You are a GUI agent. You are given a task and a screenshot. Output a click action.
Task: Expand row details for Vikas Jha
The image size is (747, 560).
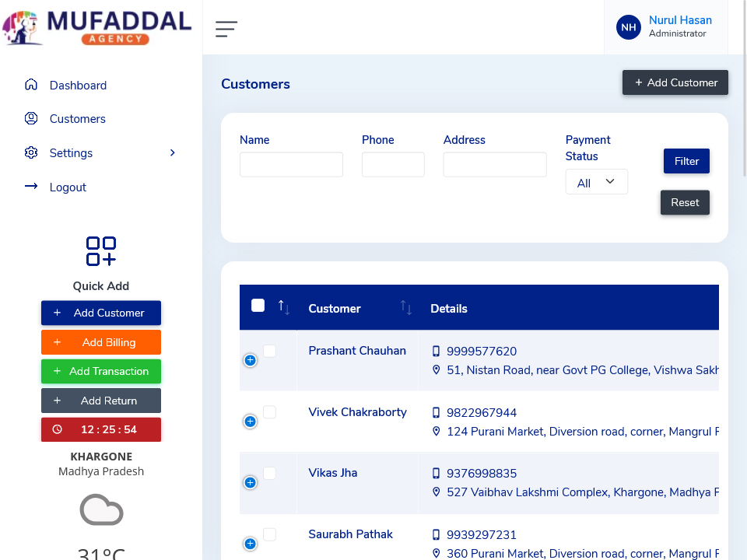tap(250, 483)
